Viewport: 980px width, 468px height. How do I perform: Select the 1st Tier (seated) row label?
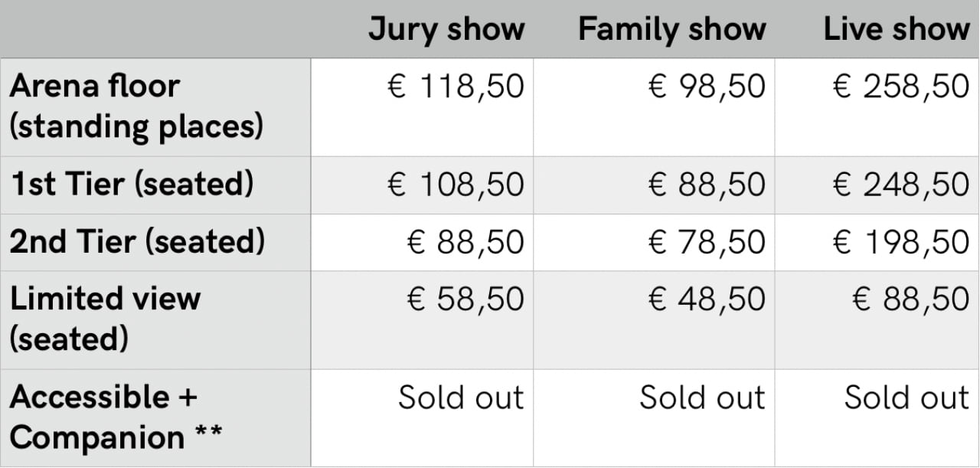[131, 185]
